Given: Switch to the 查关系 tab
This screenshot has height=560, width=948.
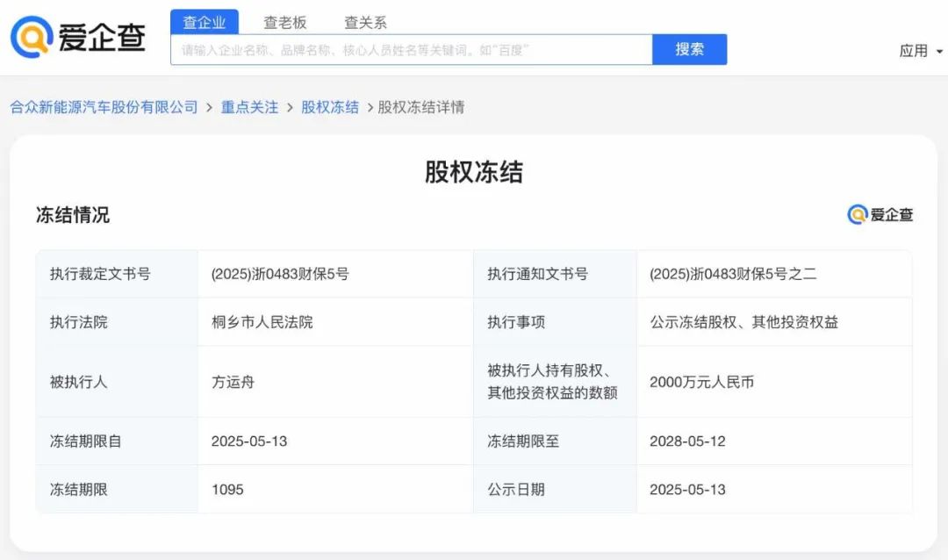Looking at the screenshot, I should pos(365,22).
